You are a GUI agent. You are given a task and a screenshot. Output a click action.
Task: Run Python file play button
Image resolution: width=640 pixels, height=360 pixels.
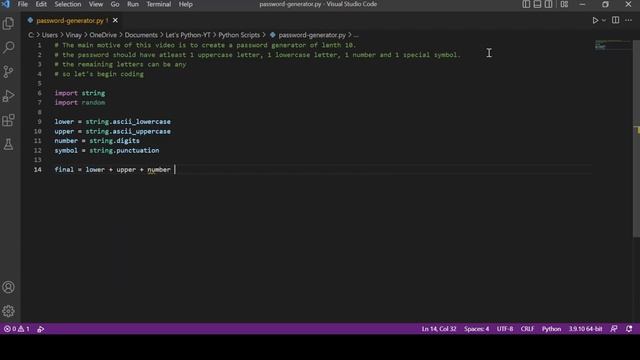(x=595, y=20)
